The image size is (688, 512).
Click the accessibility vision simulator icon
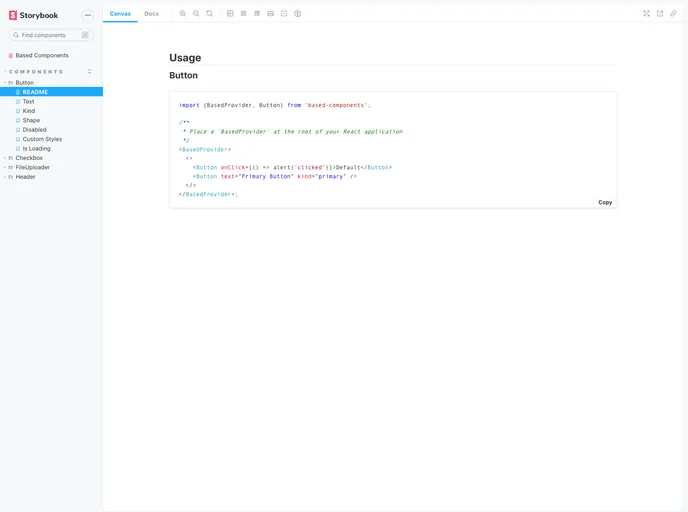click(298, 14)
